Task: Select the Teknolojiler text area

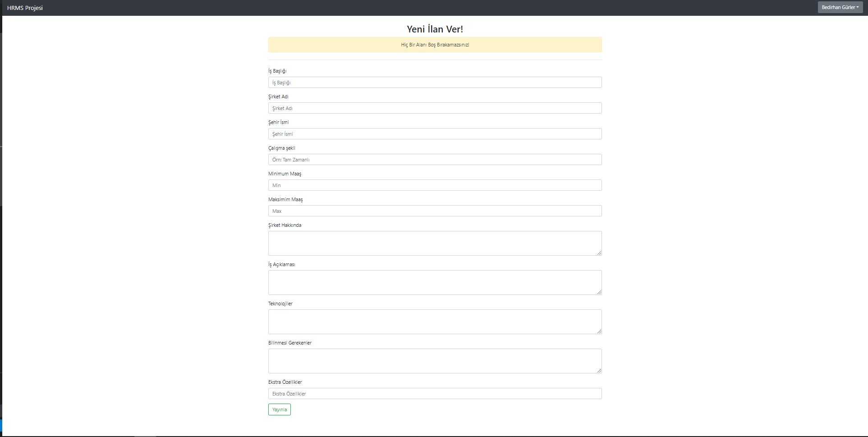Action: (x=434, y=322)
